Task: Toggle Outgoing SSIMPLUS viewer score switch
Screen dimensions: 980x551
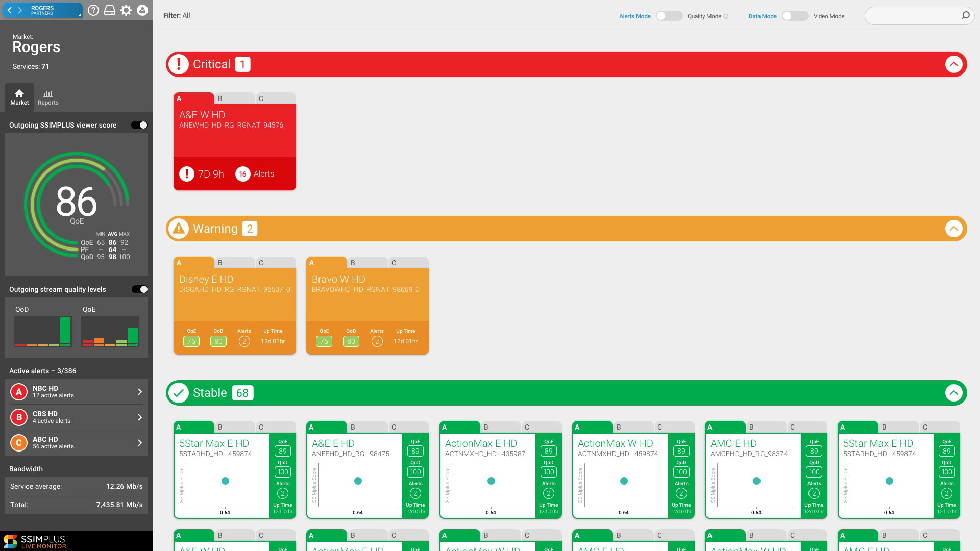Action: [x=139, y=125]
